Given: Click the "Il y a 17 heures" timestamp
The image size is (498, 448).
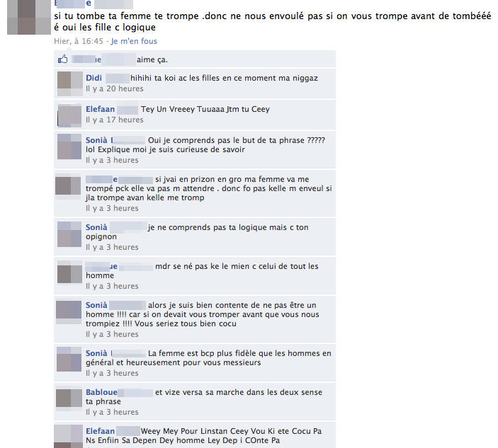Looking at the screenshot, I should (115, 120).
